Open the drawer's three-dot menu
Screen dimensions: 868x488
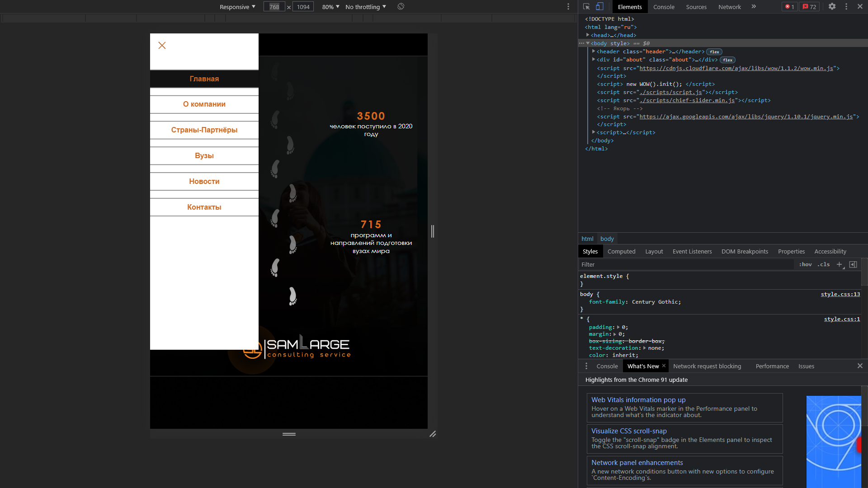586,366
